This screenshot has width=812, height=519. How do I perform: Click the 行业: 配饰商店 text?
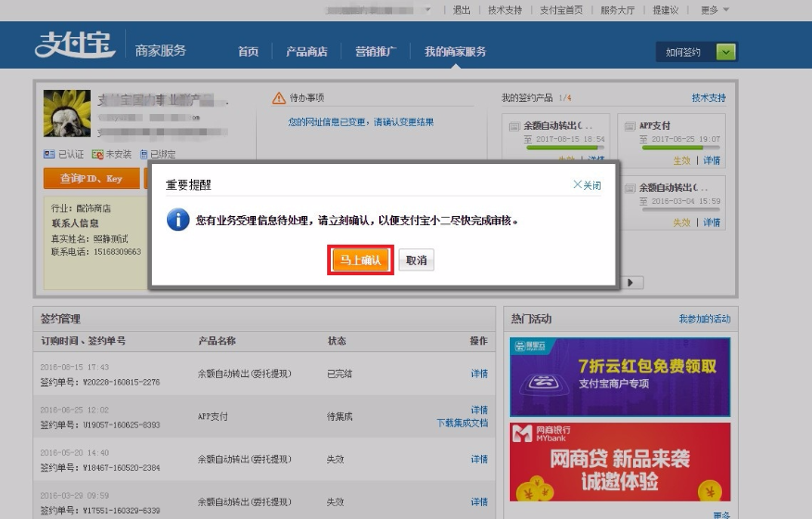tap(81, 209)
